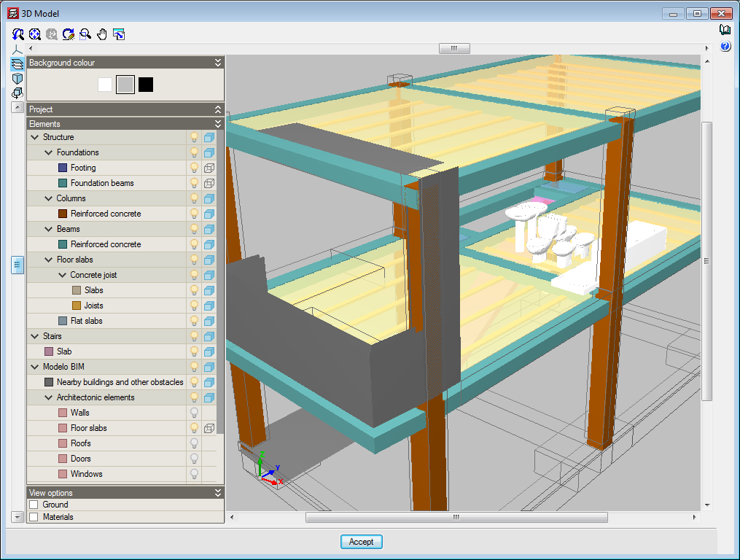Collapse the Structure tree node
The image size is (740, 560).
pyautogui.click(x=34, y=137)
